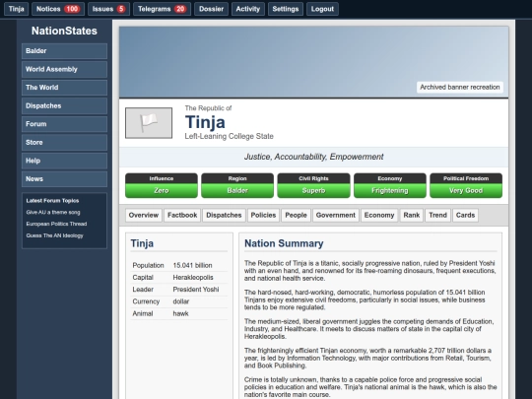
Task: Click the Political Freedom Very Good indicator
Action: pos(466,185)
